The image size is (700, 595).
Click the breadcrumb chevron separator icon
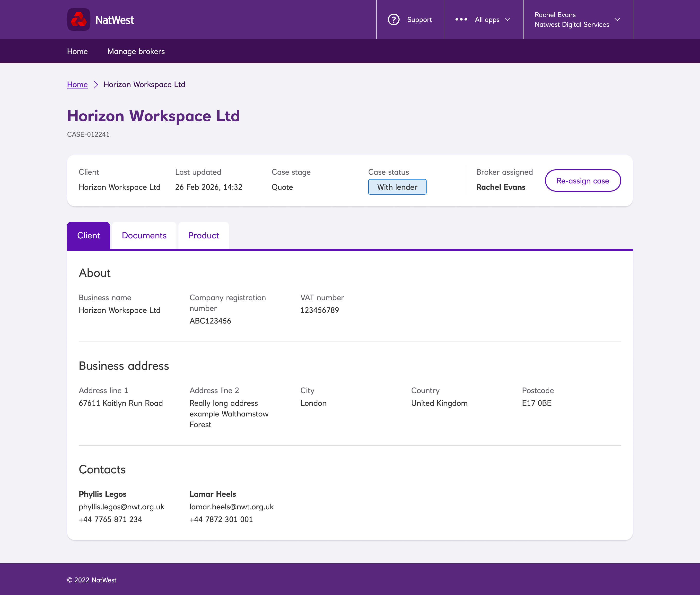(96, 84)
